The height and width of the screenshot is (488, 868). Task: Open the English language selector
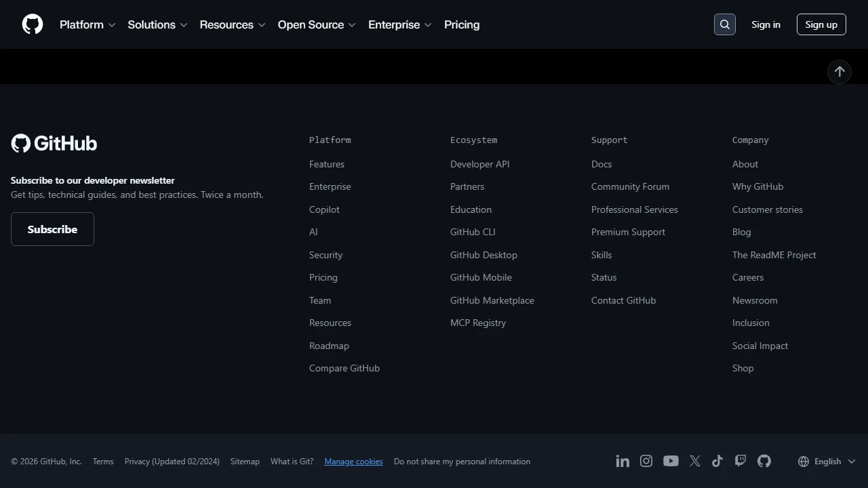coord(827,461)
